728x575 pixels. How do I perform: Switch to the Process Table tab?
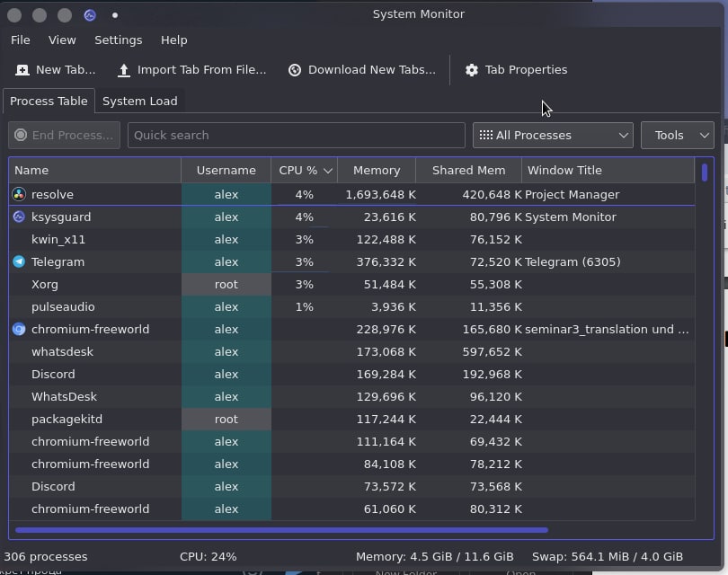coord(49,101)
